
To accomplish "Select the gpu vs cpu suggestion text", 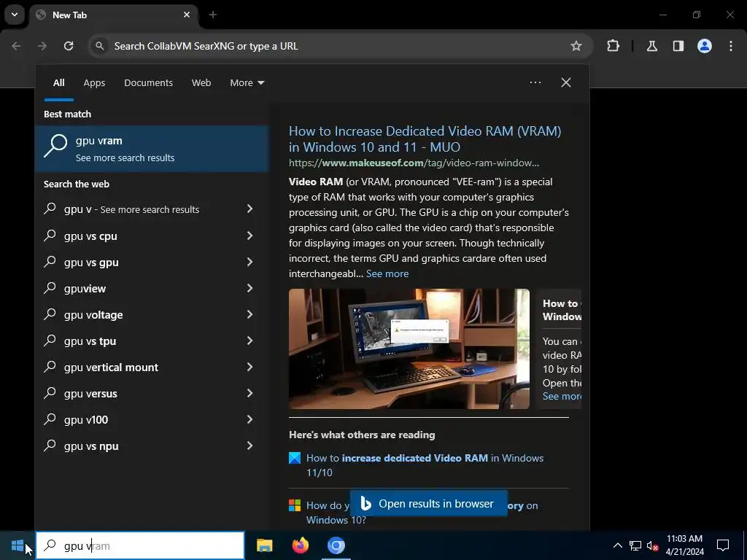I will pyautogui.click(x=90, y=236).
